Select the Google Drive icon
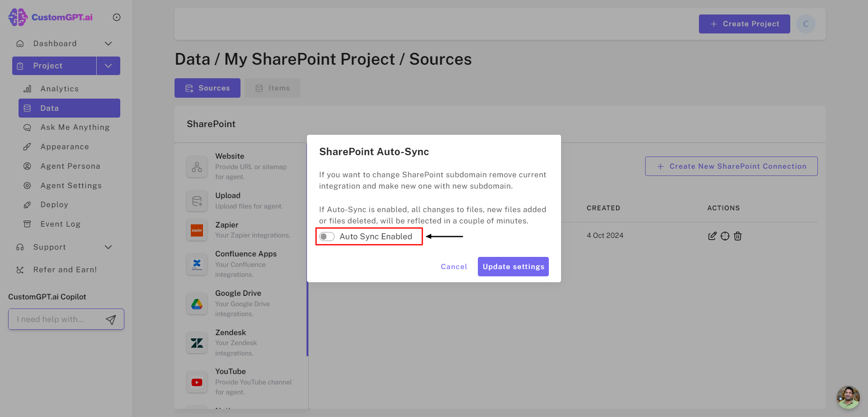The width and height of the screenshot is (868, 417). pyautogui.click(x=197, y=304)
